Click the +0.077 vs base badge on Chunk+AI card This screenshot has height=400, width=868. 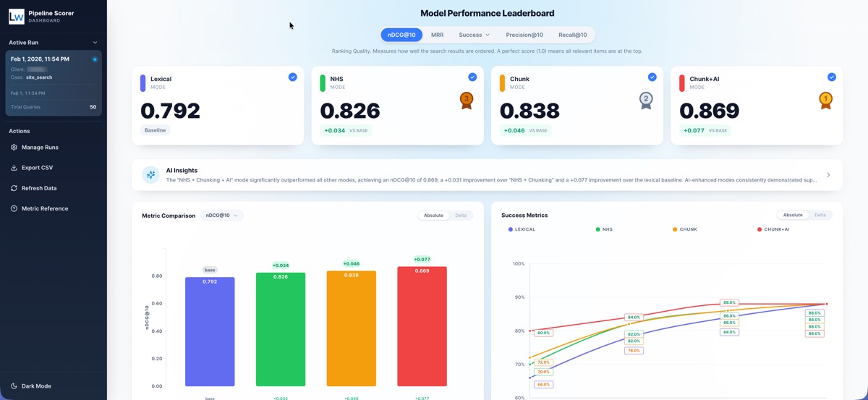[x=705, y=131]
